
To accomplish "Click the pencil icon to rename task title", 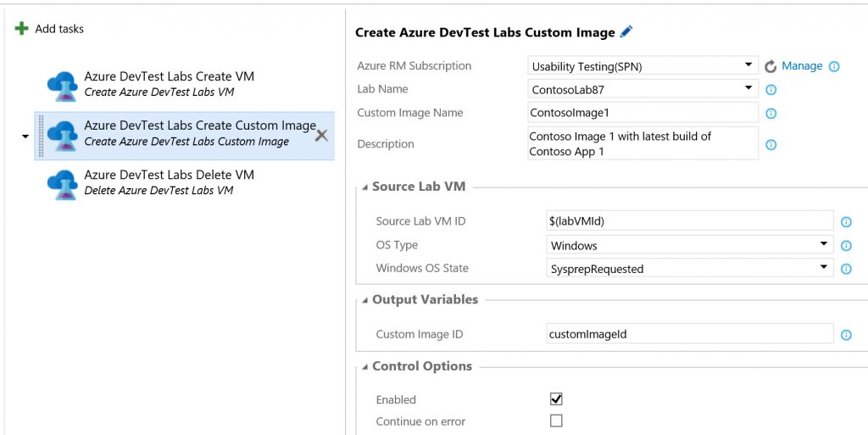I will coord(626,32).
